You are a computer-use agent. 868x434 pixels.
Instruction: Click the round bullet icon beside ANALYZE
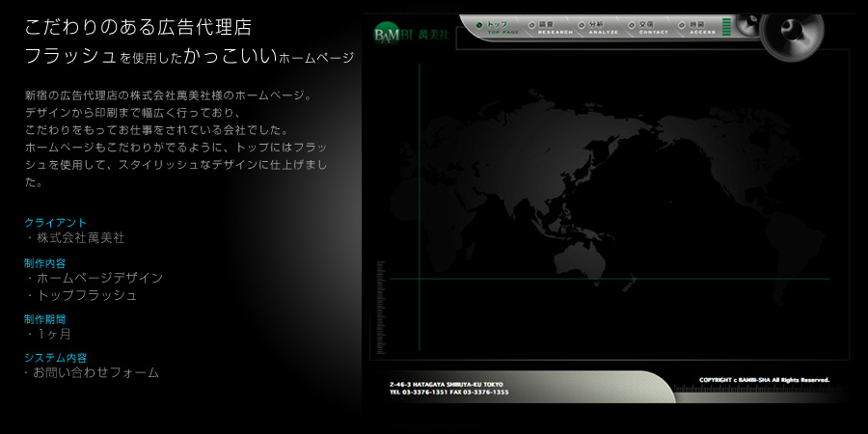(x=580, y=23)
